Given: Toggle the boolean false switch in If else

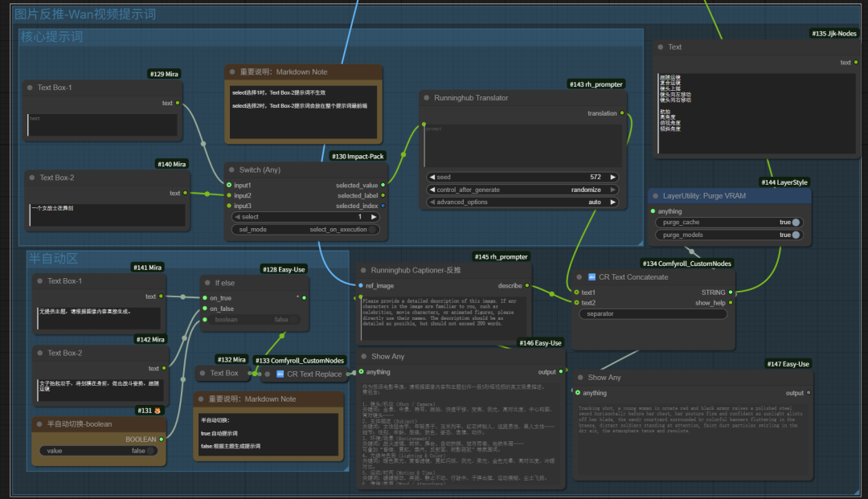Looking at the screenshot, I should point(293,320).
